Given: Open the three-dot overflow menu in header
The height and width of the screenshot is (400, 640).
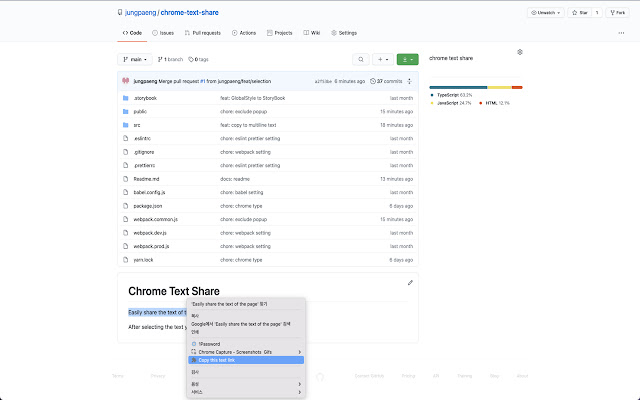Looking at the screenshot, I should pos(621,33).
